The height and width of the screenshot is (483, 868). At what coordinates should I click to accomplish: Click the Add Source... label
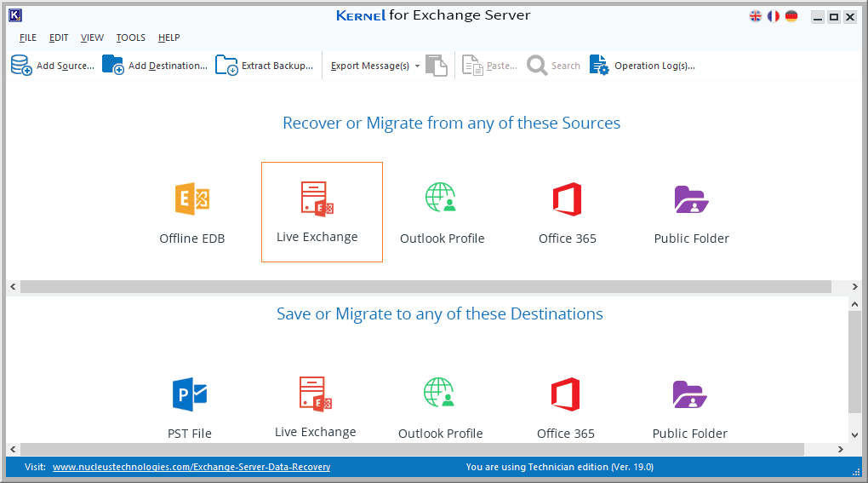66,66
